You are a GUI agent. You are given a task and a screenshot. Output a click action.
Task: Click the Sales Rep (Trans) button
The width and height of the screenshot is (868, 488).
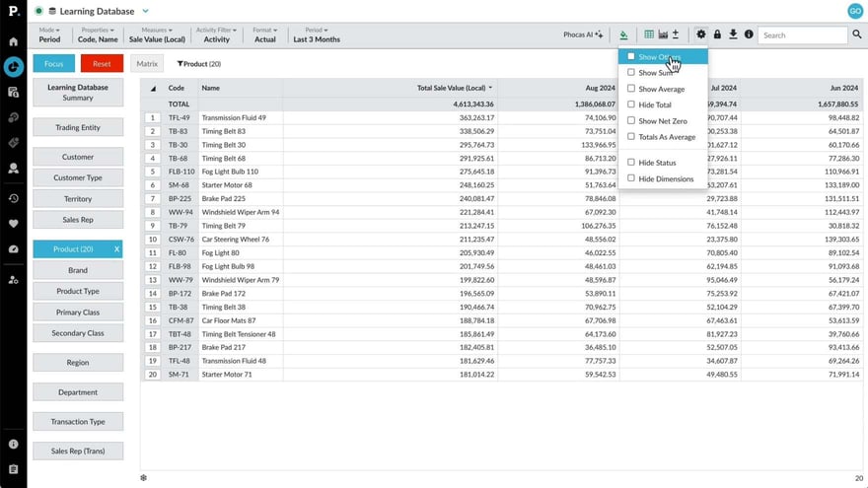78,451
